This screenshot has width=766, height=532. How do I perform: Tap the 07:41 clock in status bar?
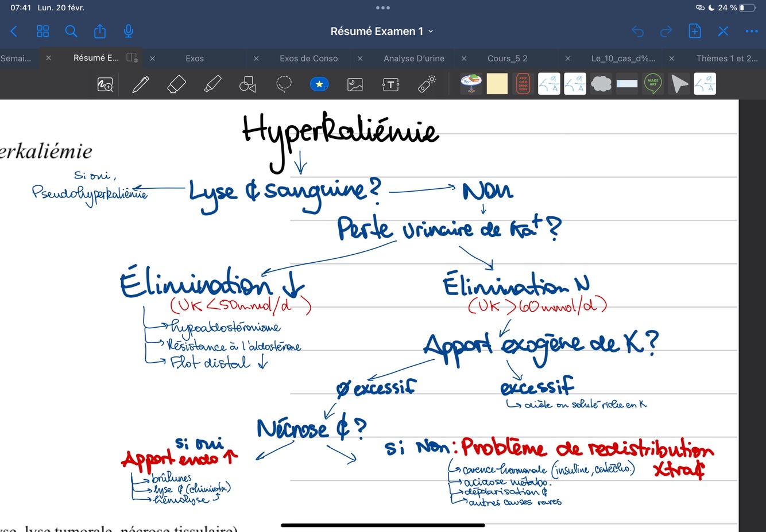pos(21,8)
